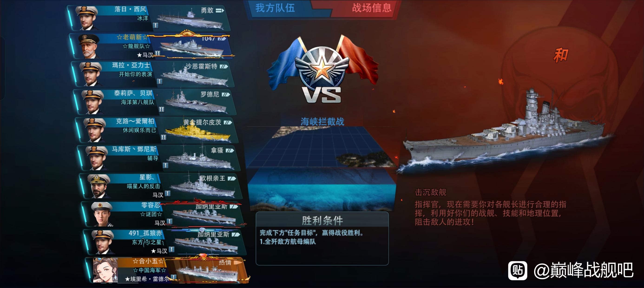Select the 勇敢 aircraft carrier ship icon
The image size is (644, 288).
pos(190,20)
